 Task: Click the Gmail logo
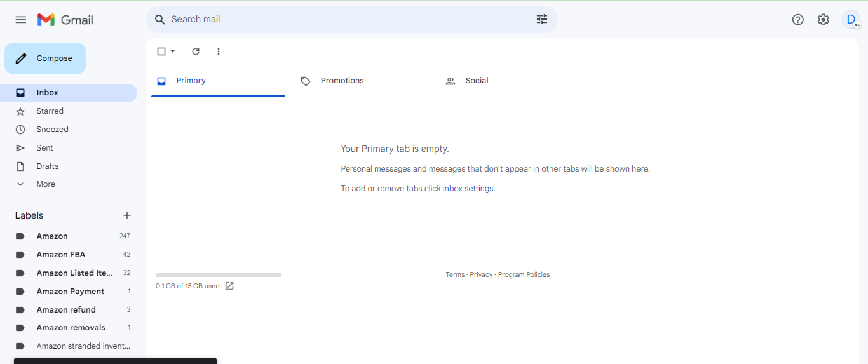coord(65,20)
